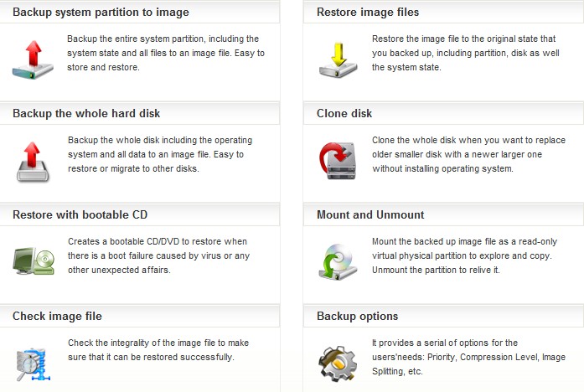Image resolution: width=584 pixels, height=392 pixels.
Task: Click the yellow arrow restore image icon
Action: (339, 60)
